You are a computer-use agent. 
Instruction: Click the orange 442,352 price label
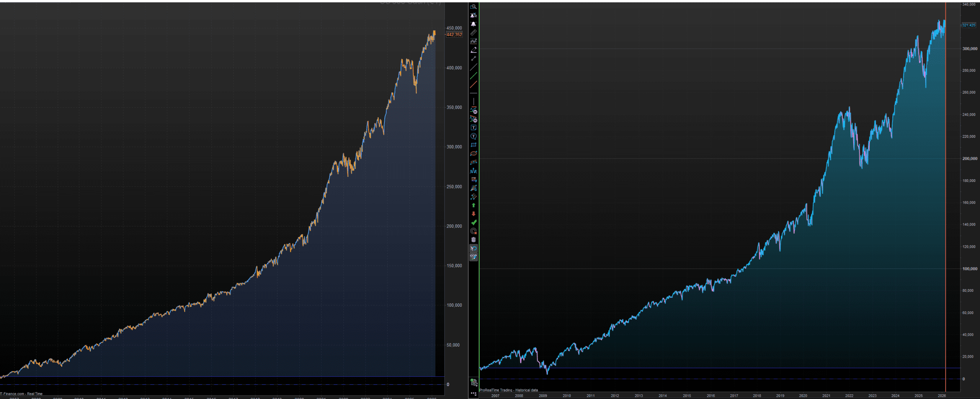tap(454, 34)
